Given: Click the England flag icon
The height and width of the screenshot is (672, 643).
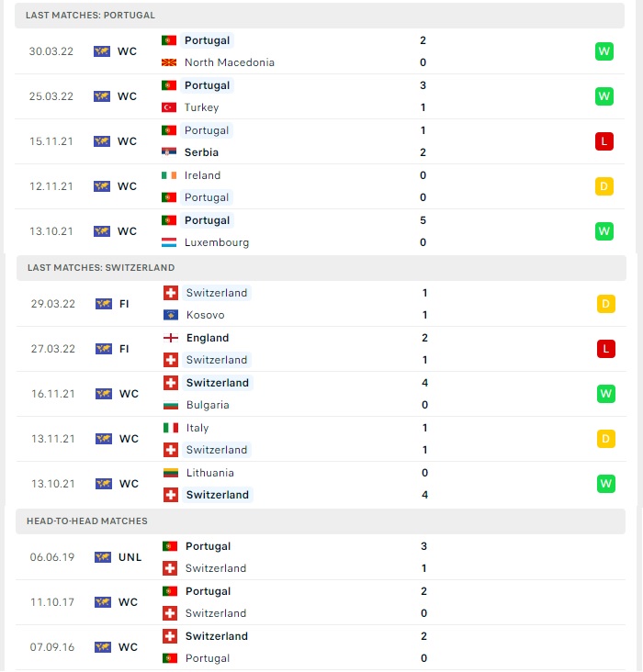Looking at the screenshot, I should point(170,338).
